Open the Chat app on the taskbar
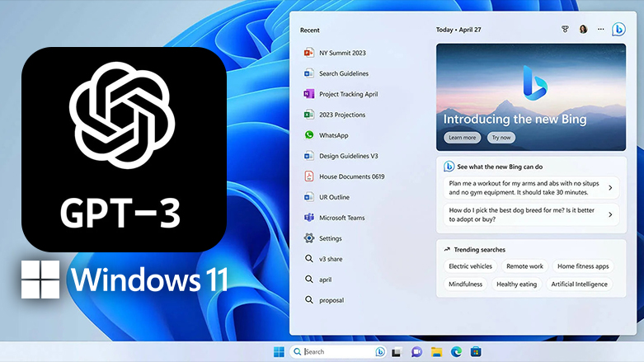This screenshot has width=644, height=362. point(416,352)
